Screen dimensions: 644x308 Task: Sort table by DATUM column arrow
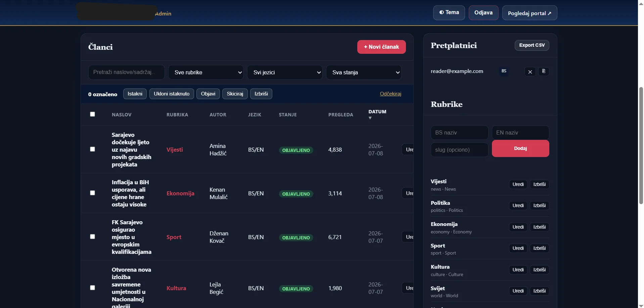tap(370, 118)
